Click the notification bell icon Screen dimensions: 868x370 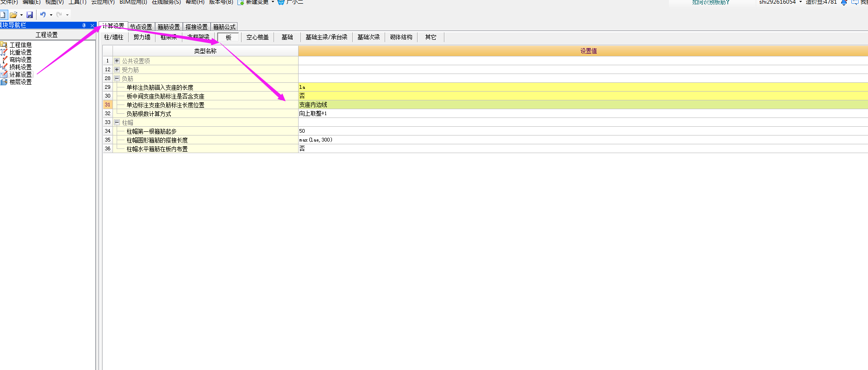[844, 2]
